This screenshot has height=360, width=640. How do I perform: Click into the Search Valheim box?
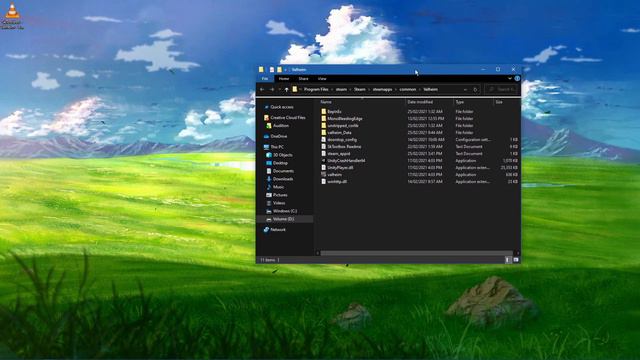click(502, 89)
